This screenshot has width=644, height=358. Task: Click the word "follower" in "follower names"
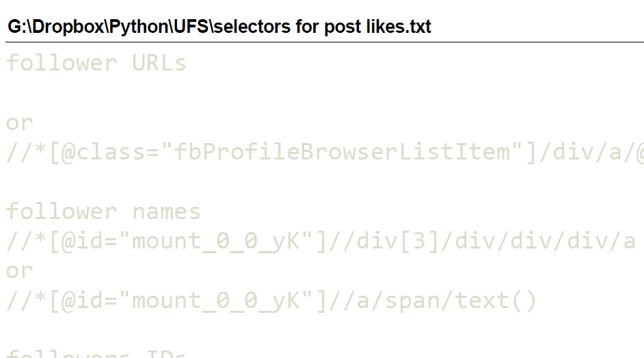62,212
